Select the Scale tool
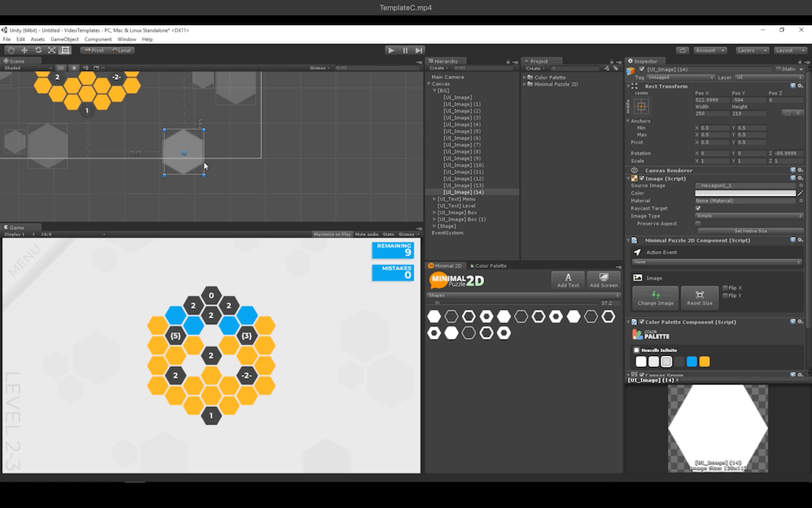The width and height of the screenshot is (812, 508). tap(52, 50)
